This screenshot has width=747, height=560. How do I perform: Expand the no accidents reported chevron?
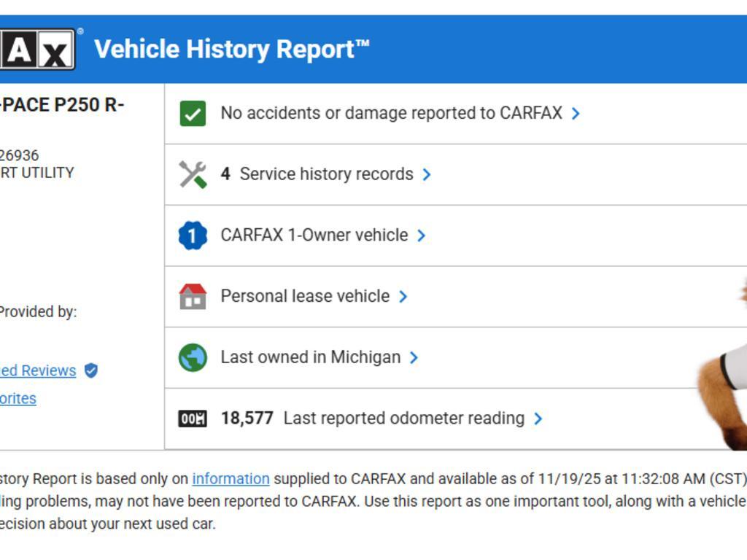pos(576,114)
